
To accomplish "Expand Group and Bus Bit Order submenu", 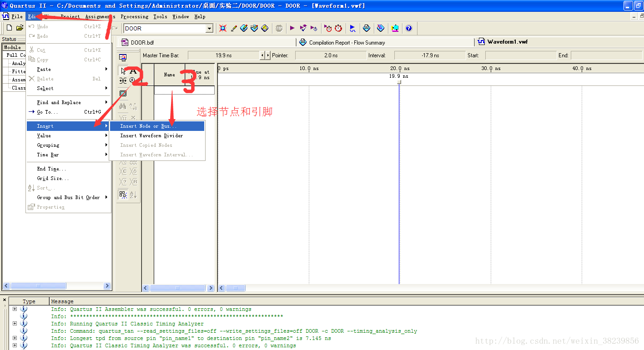I will pyautogui.click(x=68, y=197).
